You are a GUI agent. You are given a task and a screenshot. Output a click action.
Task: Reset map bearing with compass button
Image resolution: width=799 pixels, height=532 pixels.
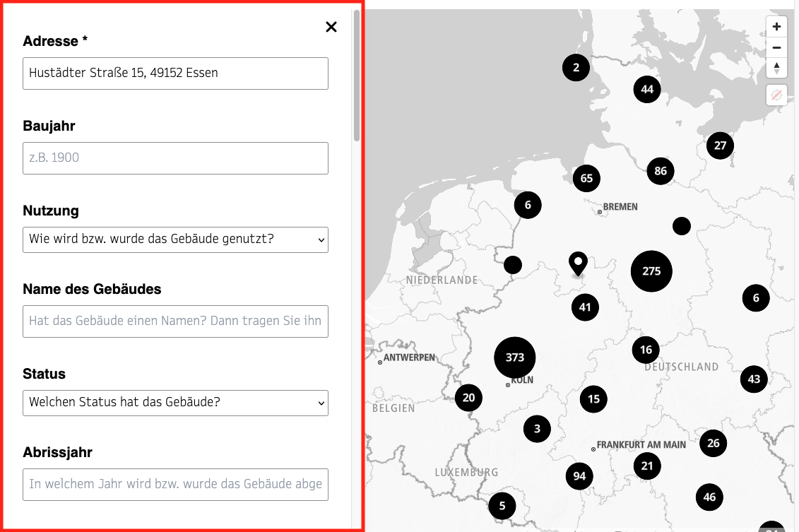pyautogui.click(x=776, y=68)
